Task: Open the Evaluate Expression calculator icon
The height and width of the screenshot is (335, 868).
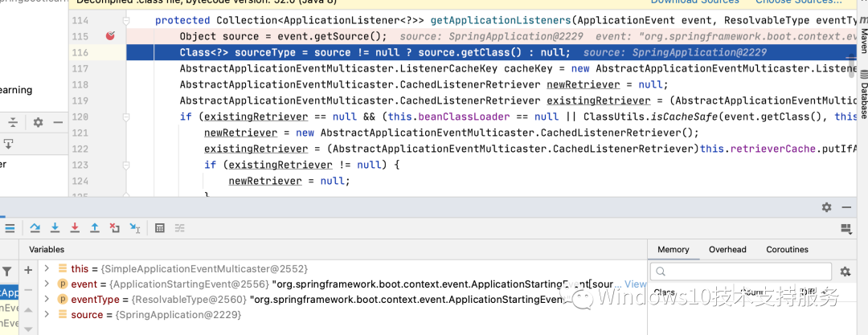Action: [159, 227]
